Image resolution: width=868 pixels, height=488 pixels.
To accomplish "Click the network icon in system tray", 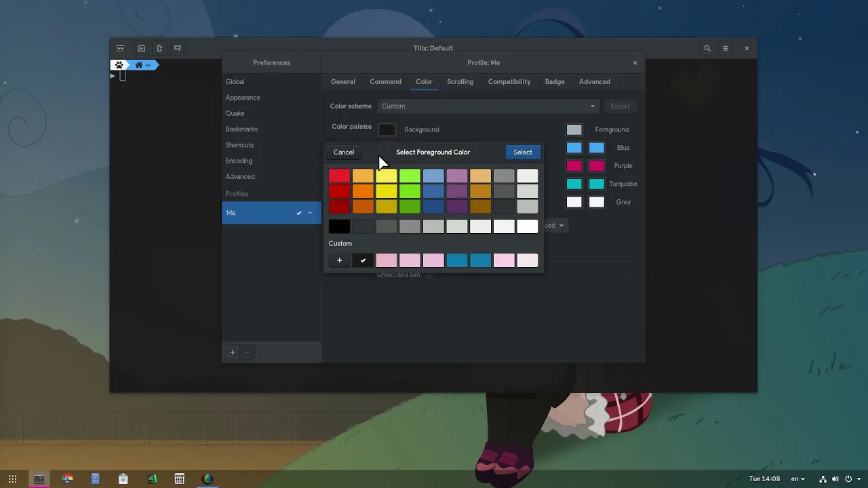I will coord(823,479).
